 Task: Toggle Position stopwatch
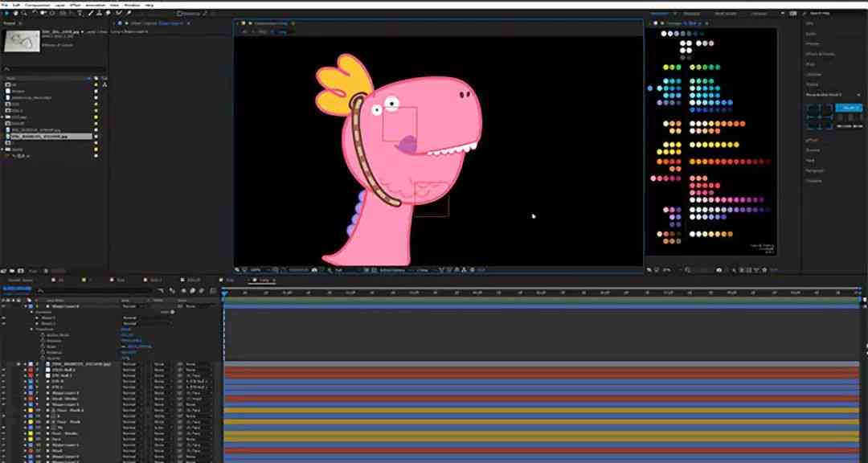click(42, 341)
